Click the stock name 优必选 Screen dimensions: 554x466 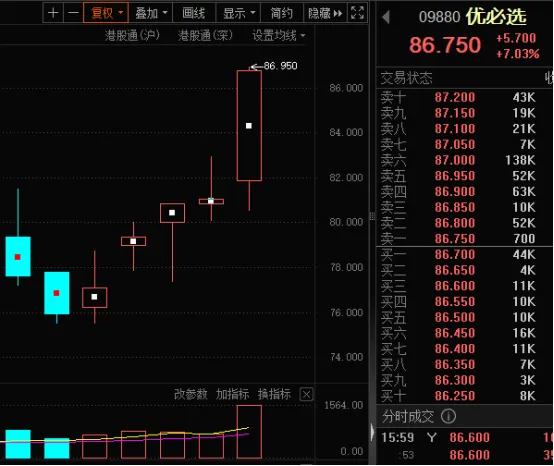click(496, 16)
